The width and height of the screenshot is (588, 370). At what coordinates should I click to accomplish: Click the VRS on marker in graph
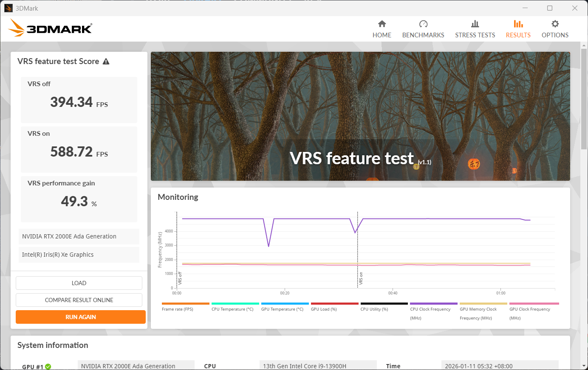361,278
